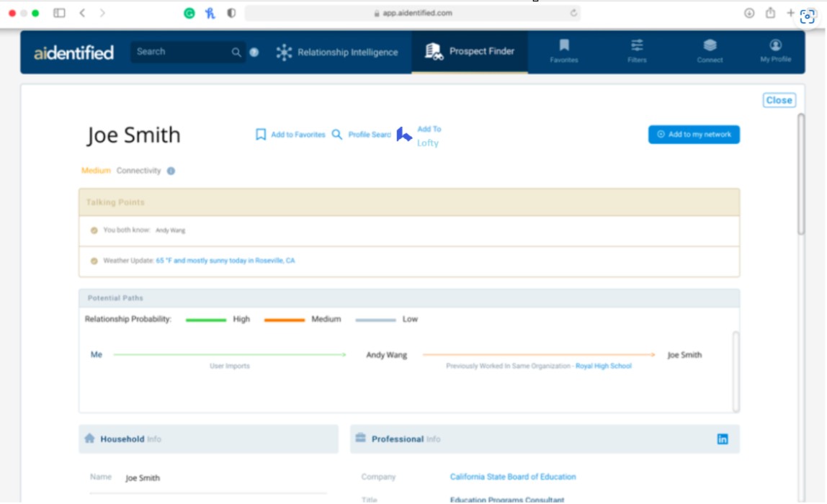Viewport: 827px width, 504px height.
Task: Switch to Relationship Intelligence tab
Action: 337,53
